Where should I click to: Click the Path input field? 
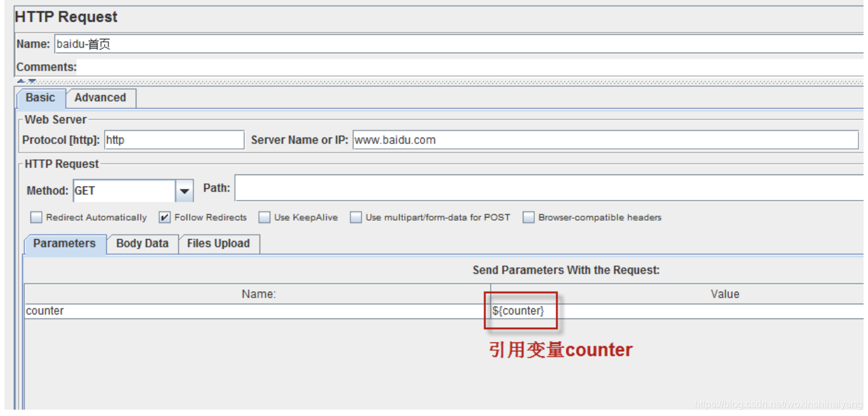pos(549,188)
